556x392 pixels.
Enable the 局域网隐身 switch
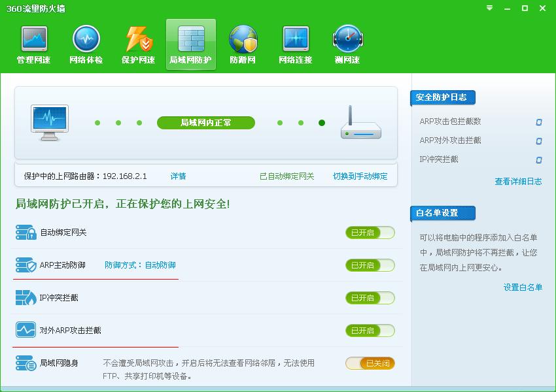point(370,363)
